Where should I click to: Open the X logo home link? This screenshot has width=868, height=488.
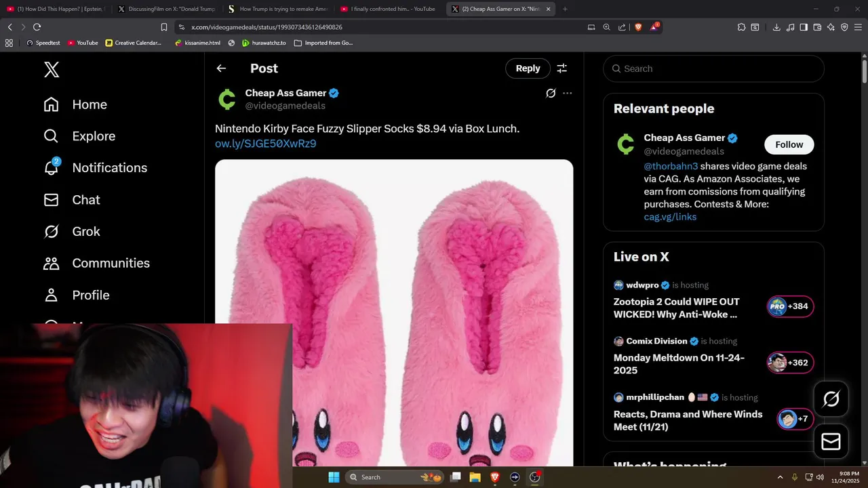(52, 68)
